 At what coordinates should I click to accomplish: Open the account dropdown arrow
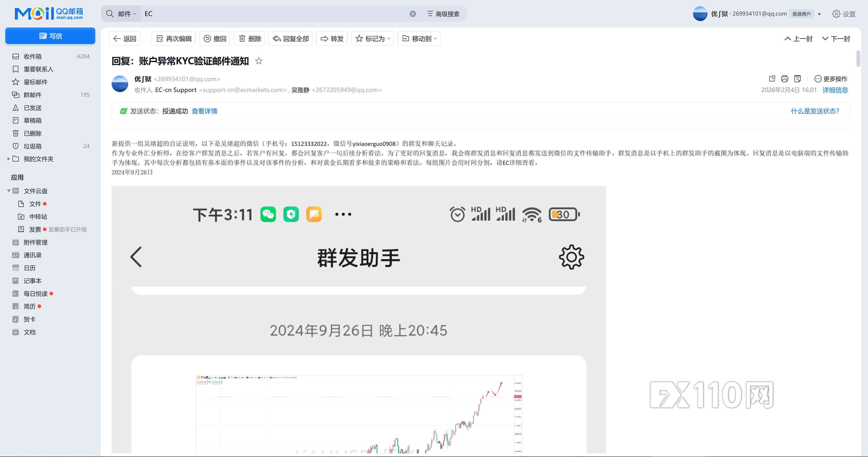[x=819, y=14]
